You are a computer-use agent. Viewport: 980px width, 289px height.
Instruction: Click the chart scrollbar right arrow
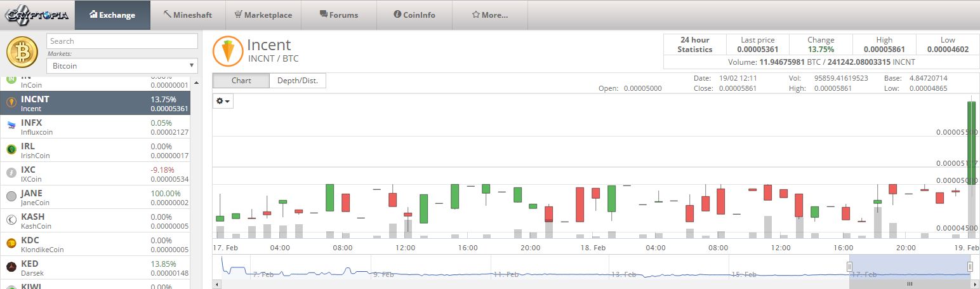tap(975, 284)
